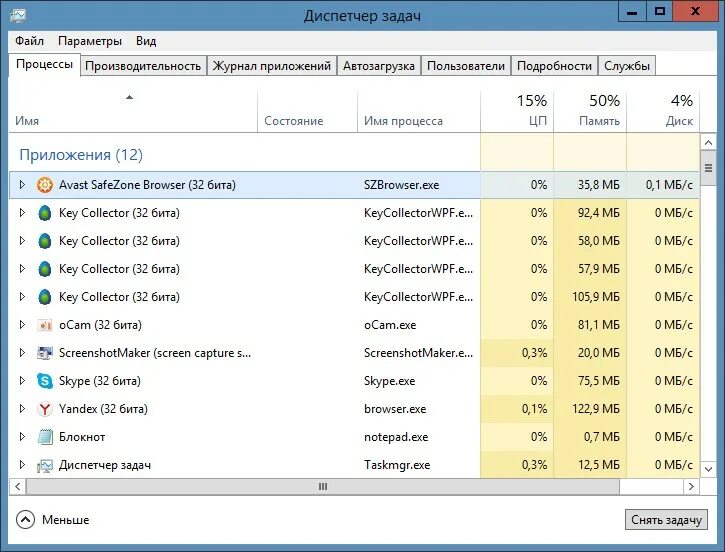Click the horizontal scrollbar right arrow
725x552 pixels.
[691, 486]
